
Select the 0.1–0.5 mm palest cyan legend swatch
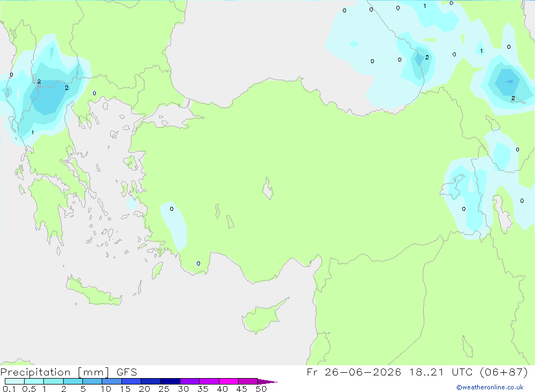tap(14, 381)
